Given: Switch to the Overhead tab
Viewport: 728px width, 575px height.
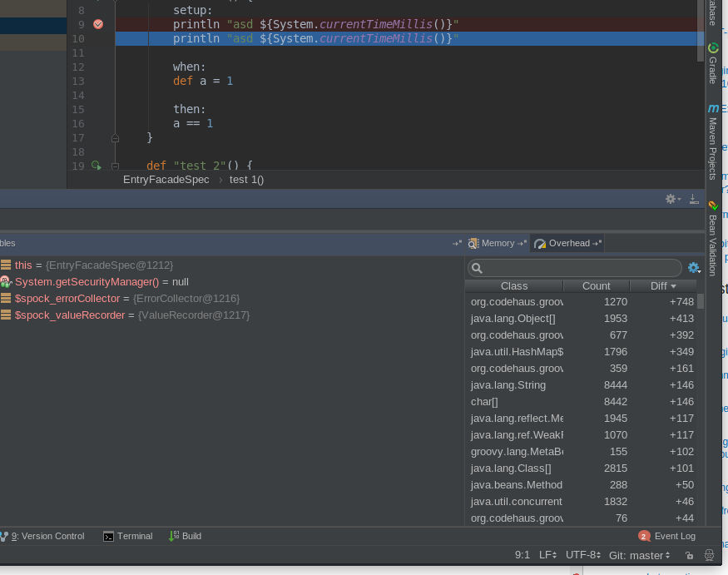Looking at the screenshot, I should tap(567, 243).
